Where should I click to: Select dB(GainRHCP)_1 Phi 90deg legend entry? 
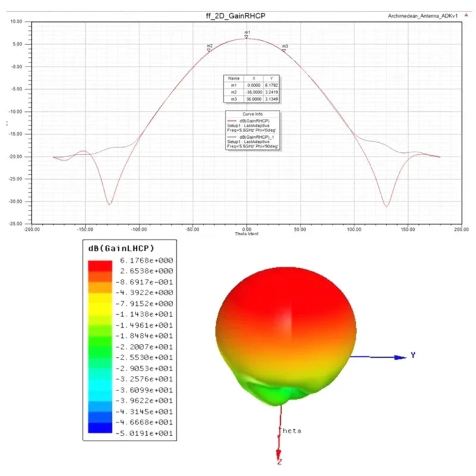pyautogui.click(x=252, y=142)
